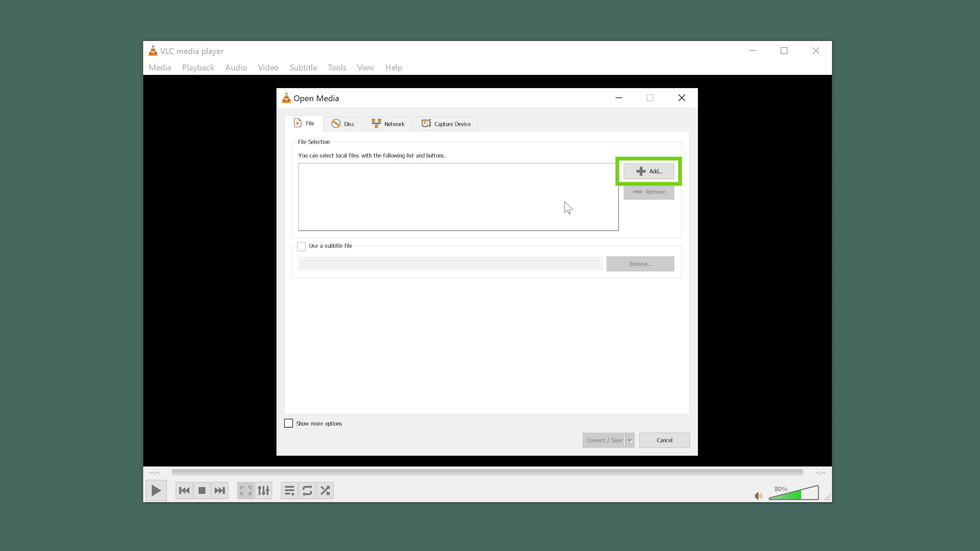Viewport: 980px width, 551px height.
Task: Open the Help menu
Action: pyautogui.click(x=393, y=67)
